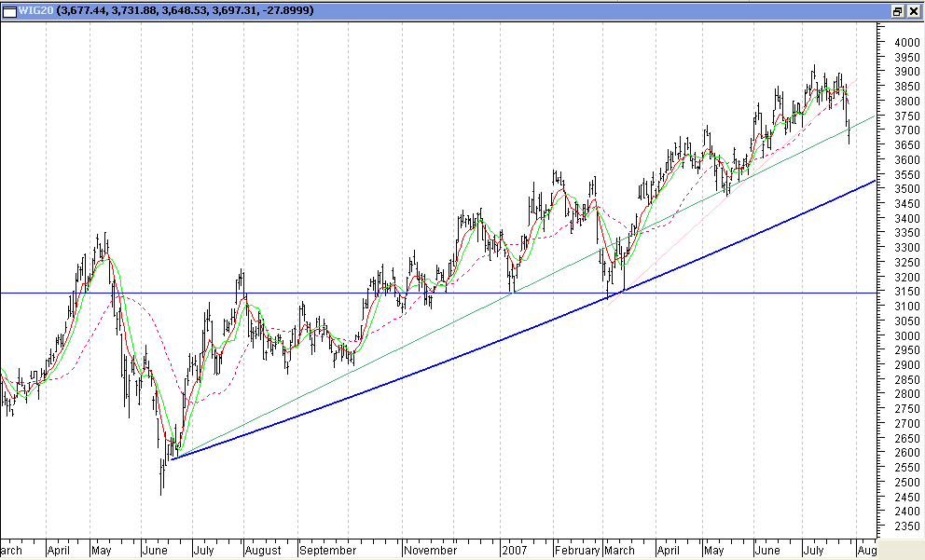
Task: Click the March date axis label
Action: [x=619, y=551]
